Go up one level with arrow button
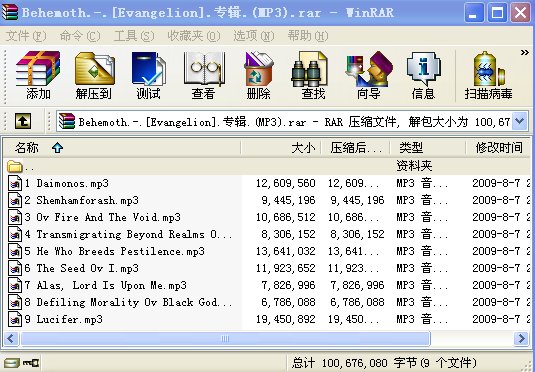 [23, 121]
